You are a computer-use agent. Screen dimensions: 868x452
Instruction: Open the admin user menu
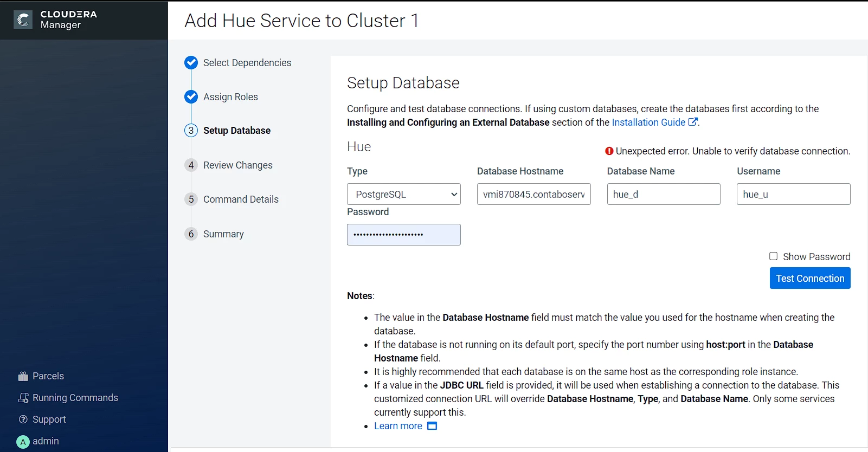point(46,441)
